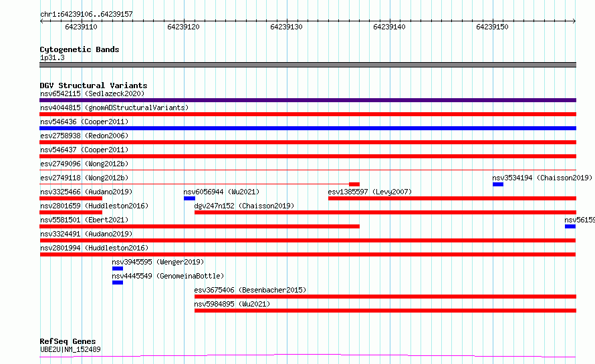Open variant nsv6542115 (Sedlazeck2020) label
The height and width of the screenshot is (364, 595).
[x=92, y=94]
